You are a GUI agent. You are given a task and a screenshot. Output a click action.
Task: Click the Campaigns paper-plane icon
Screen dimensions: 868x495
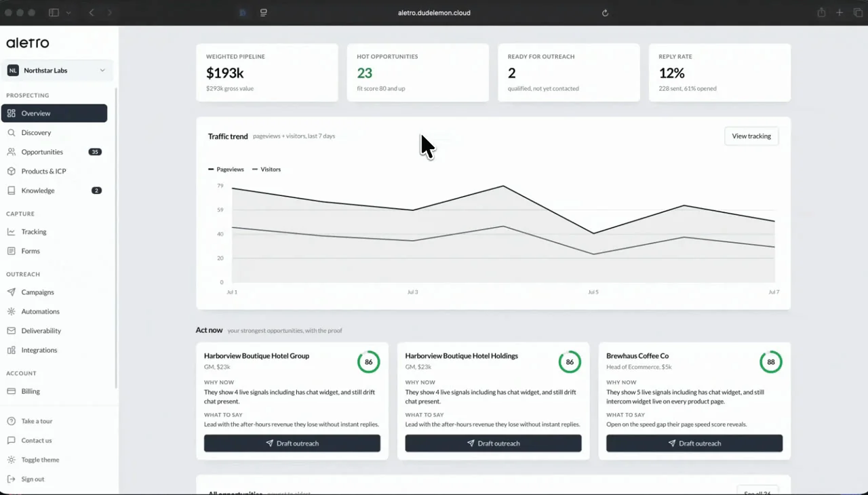(11, 292)
